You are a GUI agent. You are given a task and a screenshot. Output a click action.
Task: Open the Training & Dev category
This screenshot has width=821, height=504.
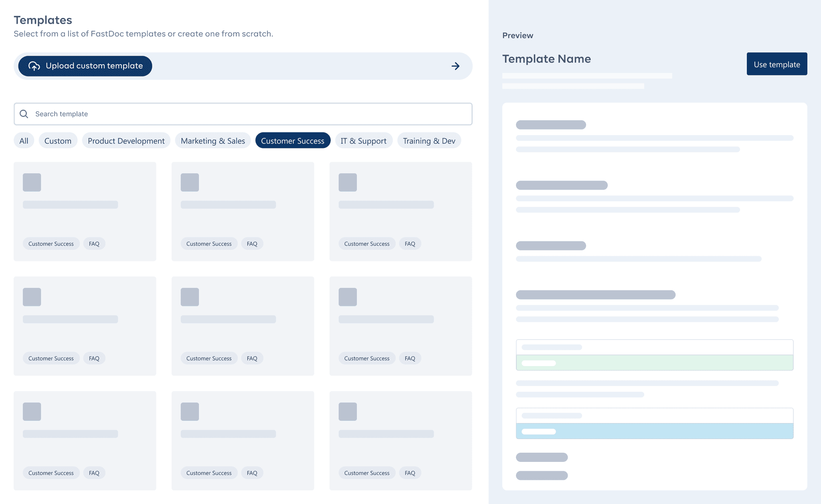(429, 140)
